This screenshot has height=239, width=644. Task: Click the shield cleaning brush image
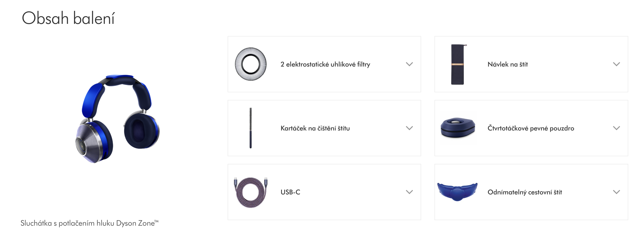(x=251, y=128)
